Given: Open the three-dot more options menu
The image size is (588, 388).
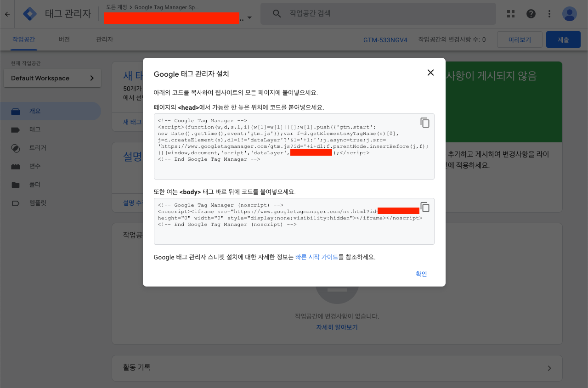Looking at the screenshot, I should tap(549, 14).
